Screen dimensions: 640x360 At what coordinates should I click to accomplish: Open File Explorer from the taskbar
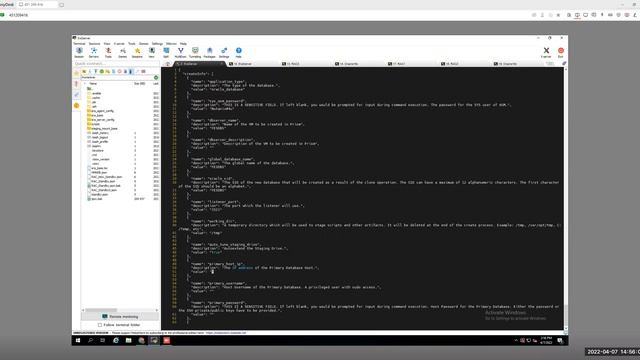click(x=129, y=340)
